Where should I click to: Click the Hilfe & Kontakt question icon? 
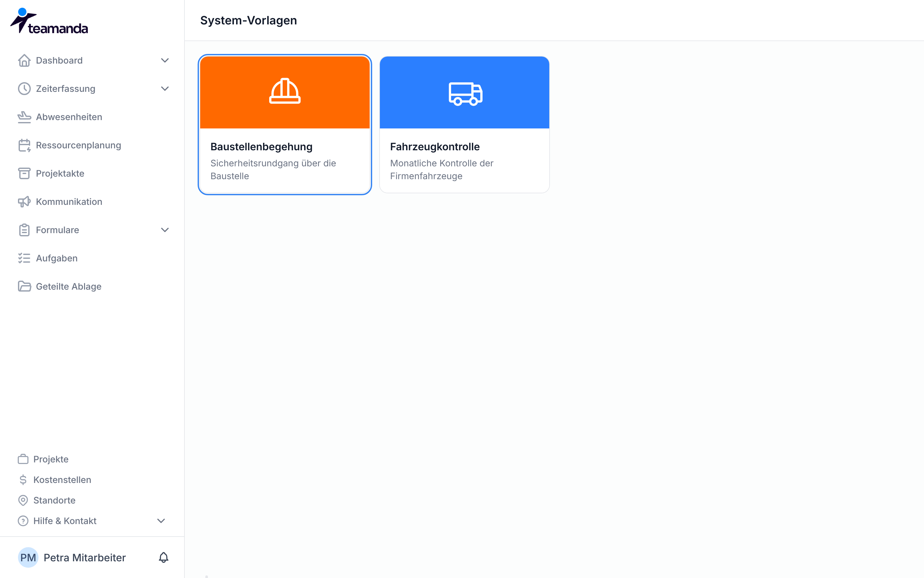point(23,521)
